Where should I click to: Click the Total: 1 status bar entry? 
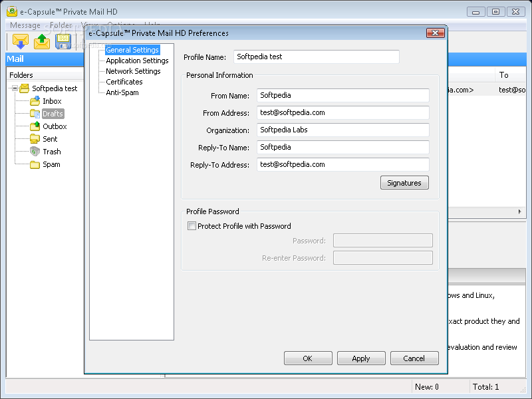(486, 387)
